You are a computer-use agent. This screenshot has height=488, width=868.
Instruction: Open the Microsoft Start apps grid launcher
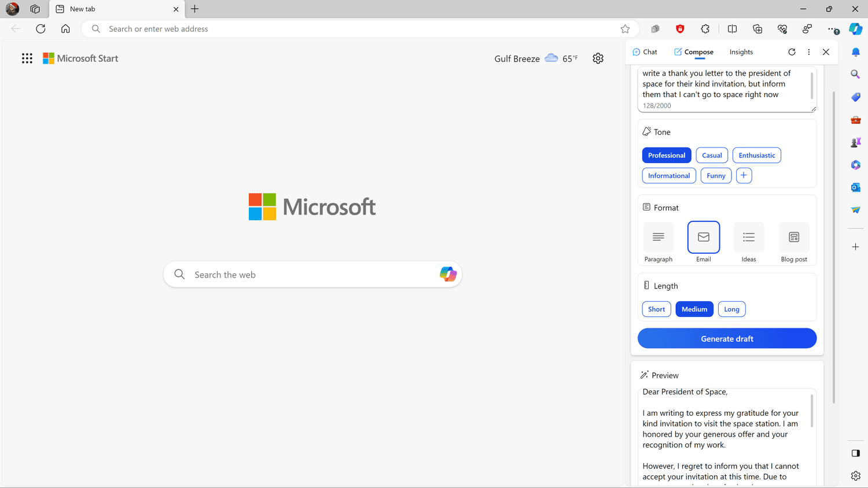tap(27, 58)
